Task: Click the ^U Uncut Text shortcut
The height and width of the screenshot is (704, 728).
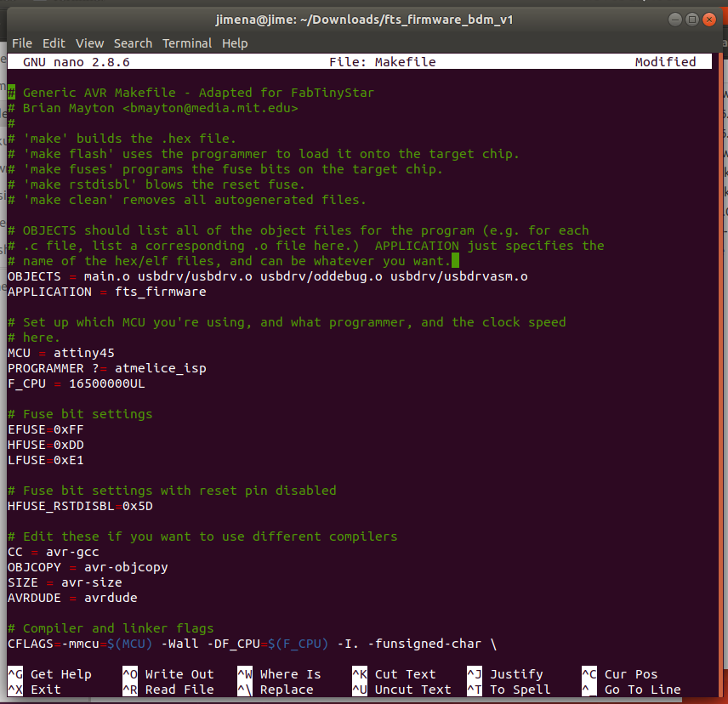Action: tap(401, 690)
